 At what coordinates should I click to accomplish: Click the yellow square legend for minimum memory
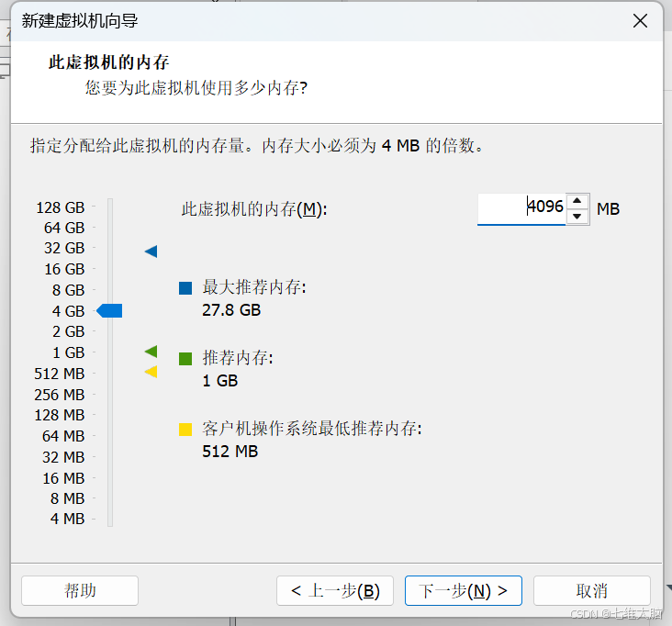tap(185, 429)
